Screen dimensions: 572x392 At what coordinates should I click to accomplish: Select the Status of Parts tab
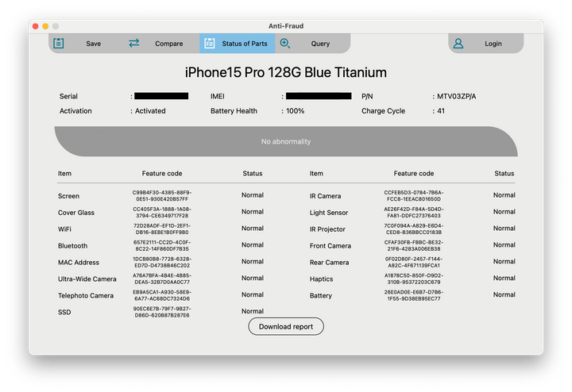[x=237, y=44]
